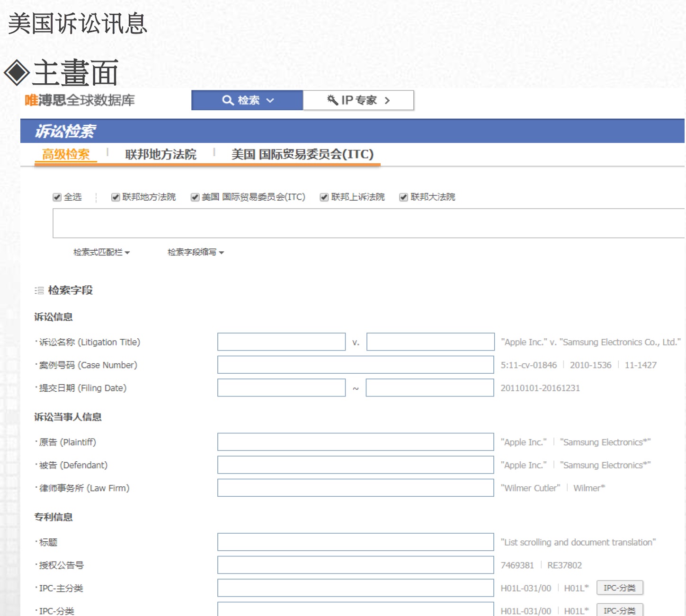
Task: Click the chevron arrow next to IP专家
Action: (387, 100)
